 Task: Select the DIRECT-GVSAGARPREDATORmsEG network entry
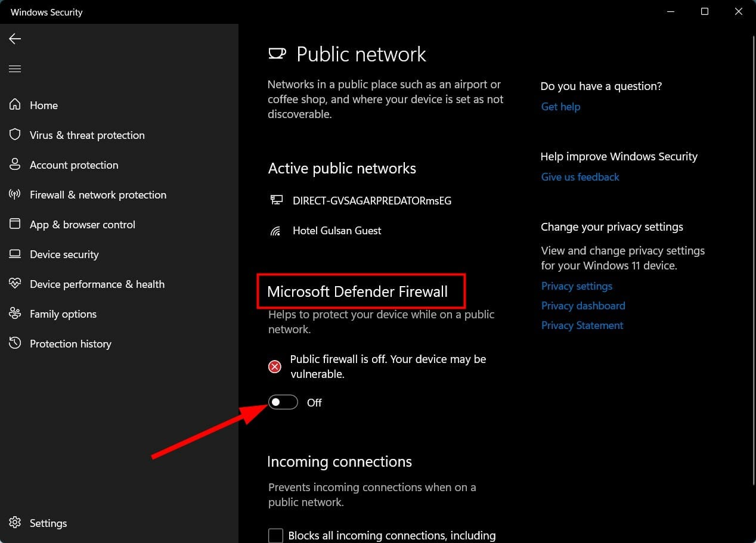click(x=371, y=200)
